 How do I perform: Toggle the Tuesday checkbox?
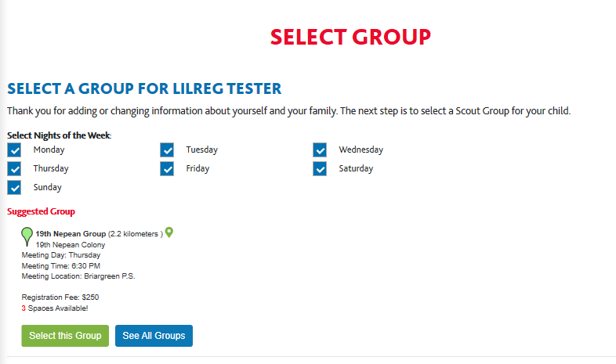(x=167, y=150)
